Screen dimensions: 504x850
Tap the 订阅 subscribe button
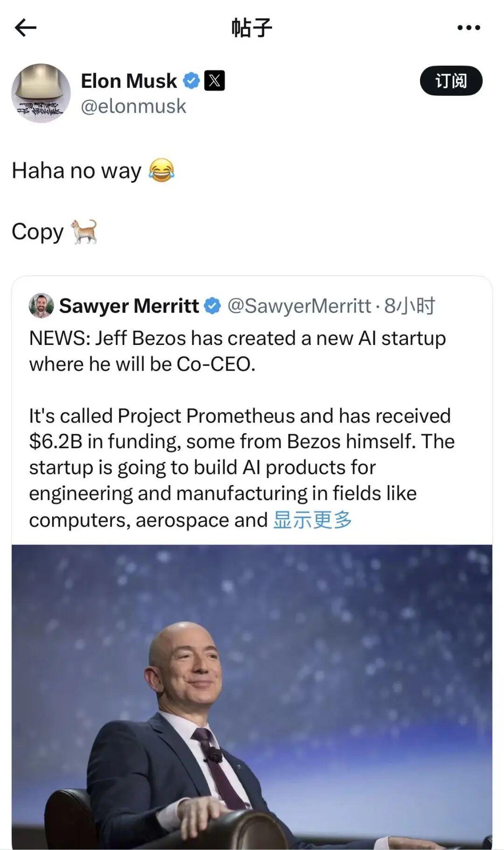pyautogui.click(x=452, y=80)
